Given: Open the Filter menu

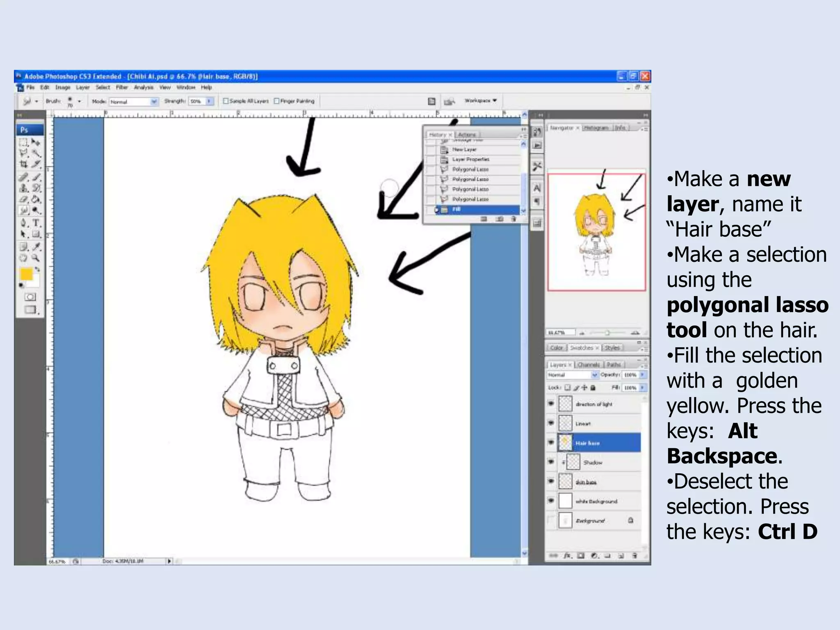Looking at the screenshot, I should (x=122, y=87).
